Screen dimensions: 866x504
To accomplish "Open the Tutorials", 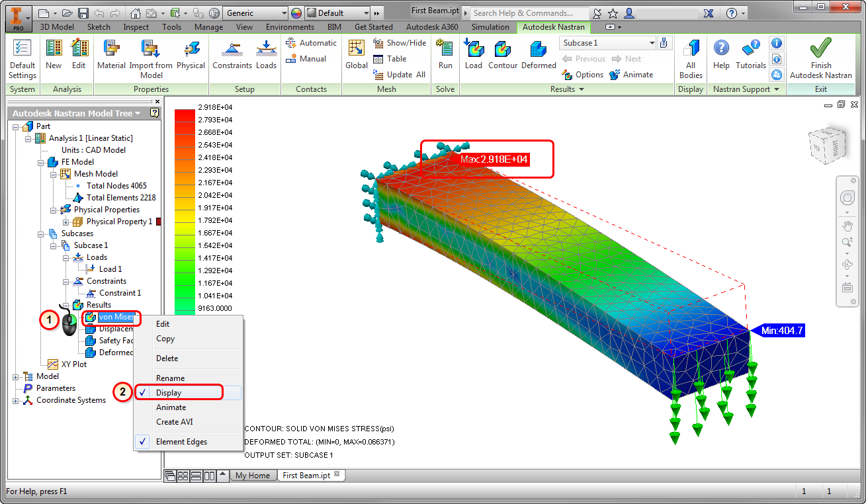I will coord(751,54).
